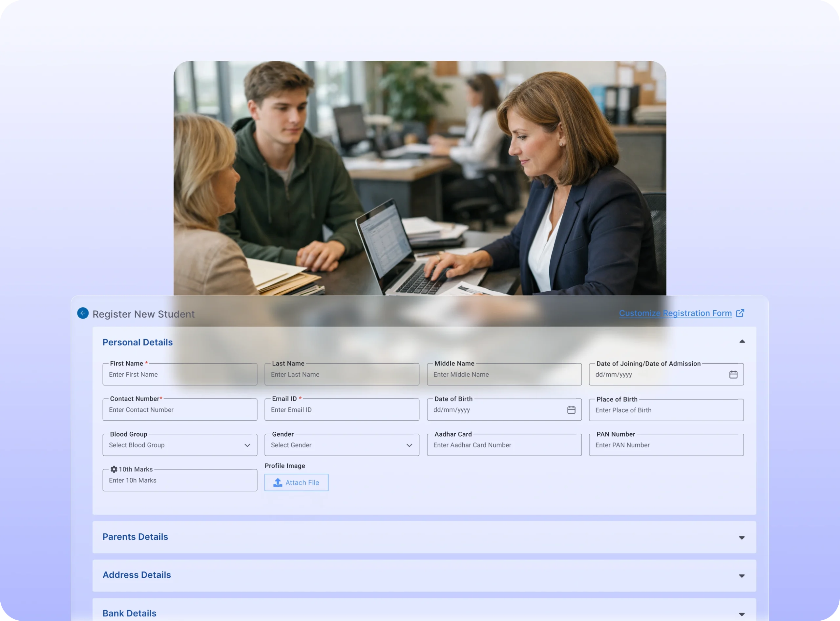
Task: Open the Date of Birth calendar icon
Action: point(571,410)
